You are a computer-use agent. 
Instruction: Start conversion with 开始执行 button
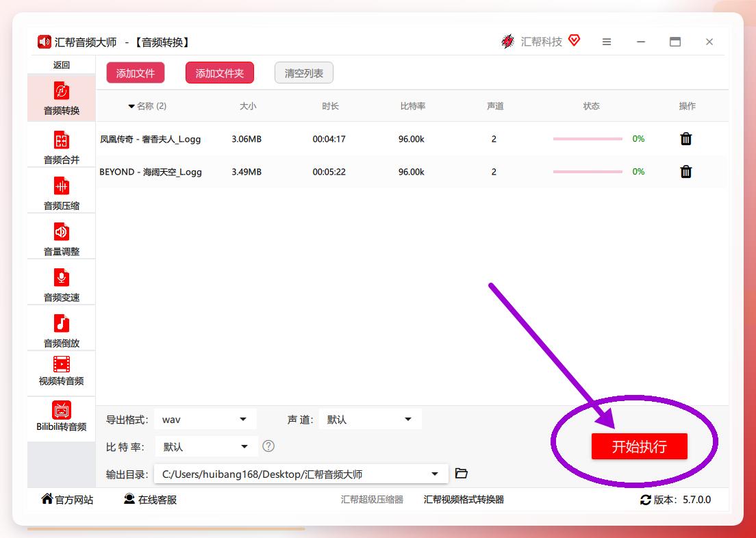tap(640, 446)
